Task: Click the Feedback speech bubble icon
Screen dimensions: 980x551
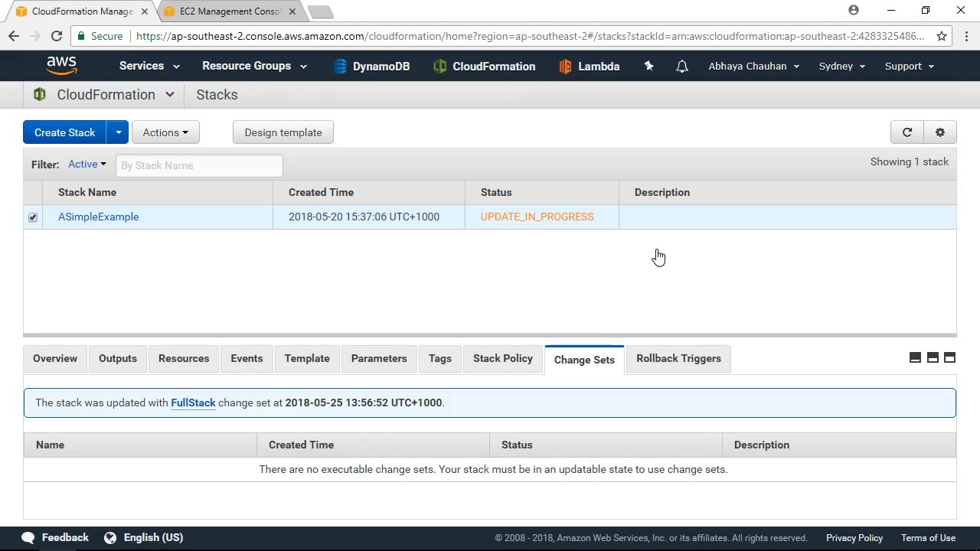Action: tap(28, 537)
